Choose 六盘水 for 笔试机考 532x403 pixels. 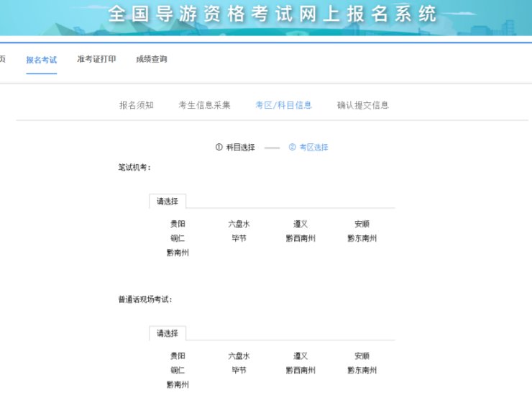[239, 224]
